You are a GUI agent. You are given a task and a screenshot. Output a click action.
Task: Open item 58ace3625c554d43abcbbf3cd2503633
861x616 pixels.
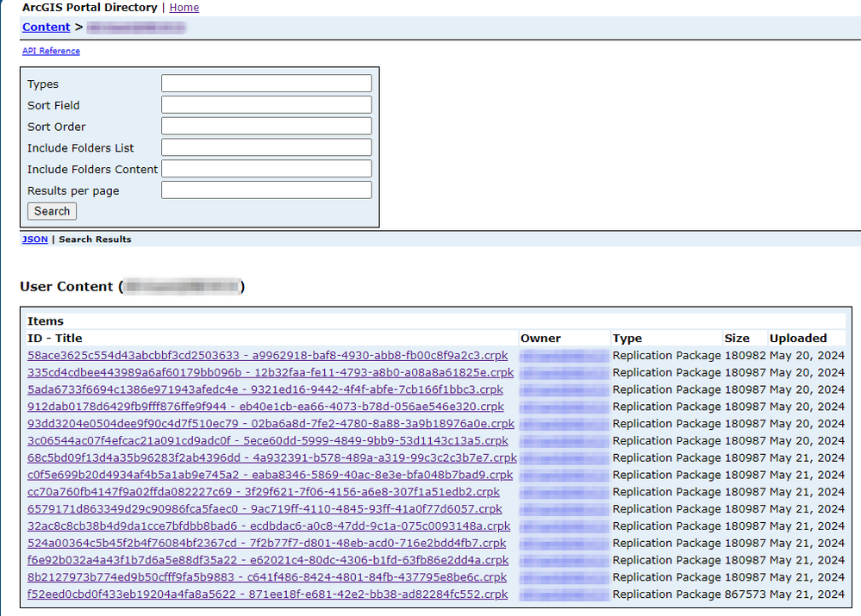tap(267, 356)
